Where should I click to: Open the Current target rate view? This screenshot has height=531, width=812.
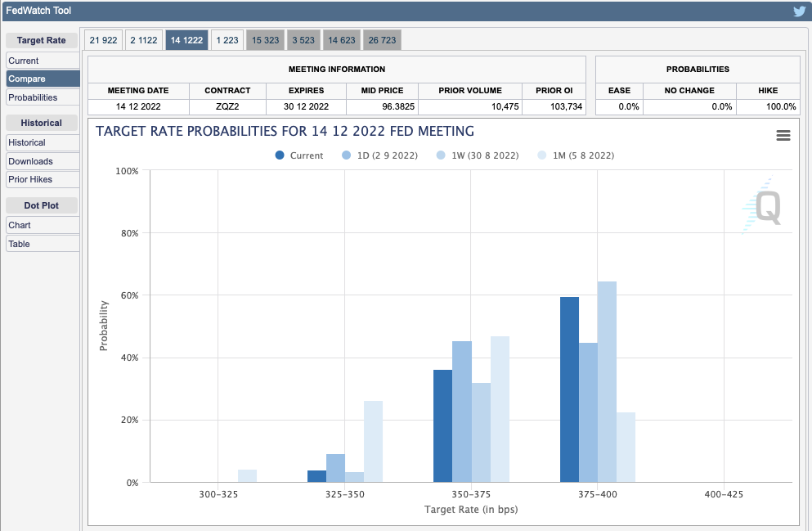[x=43, y=61]
